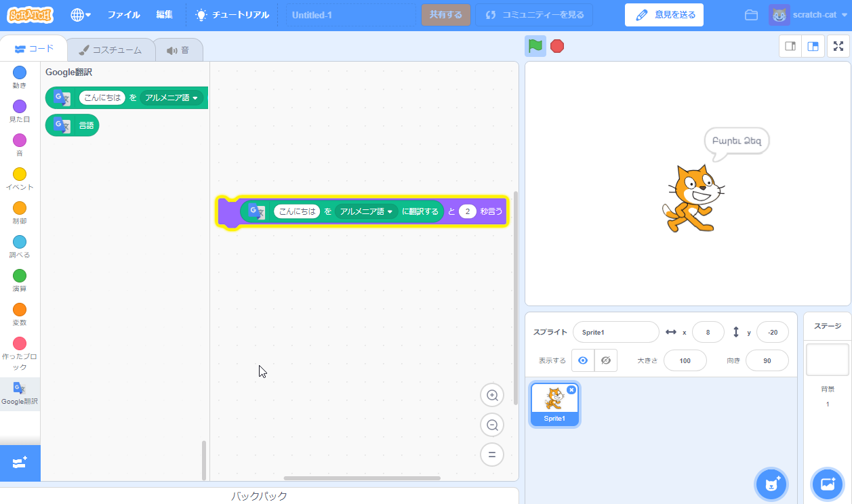This screenshot has width=852, height=504.
Task: Switch to the コード tab
Action: pos(34,49)
